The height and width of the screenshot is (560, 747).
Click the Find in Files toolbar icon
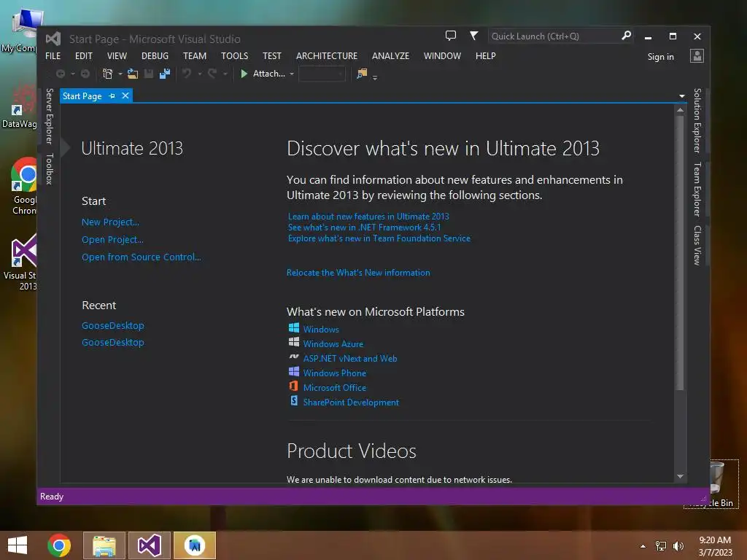coord(362,74)
